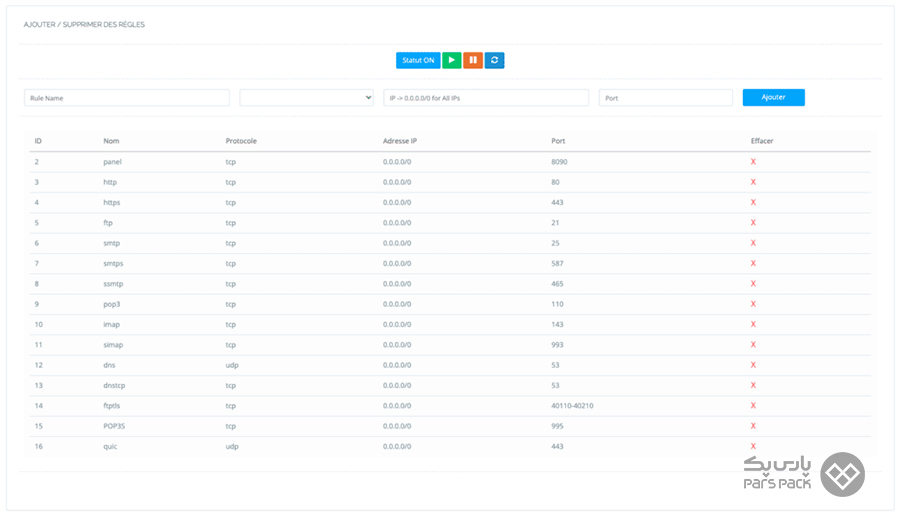Viewport: 900px width, 517px height.
Task: Pause firewall with orange pause button
Action: (x=473, y=60)
